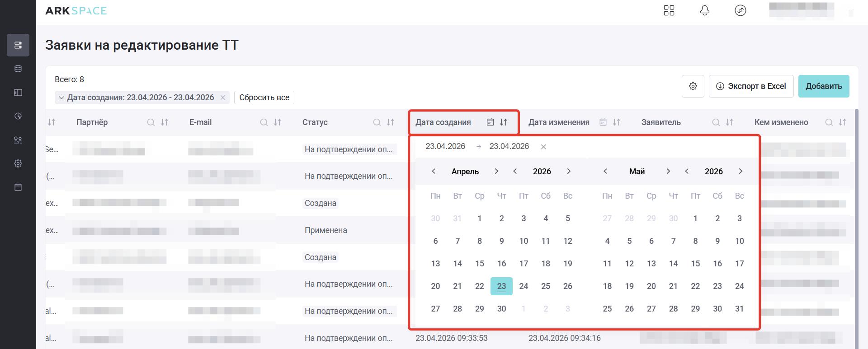
Task: Click the table settings gear button
Action: 693,86
